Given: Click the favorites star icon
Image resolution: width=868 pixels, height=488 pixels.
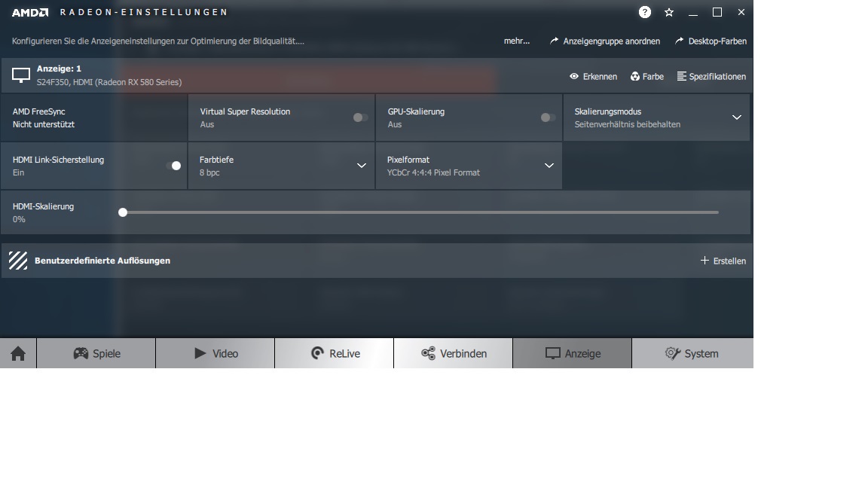Looking at the screenshot, I should pyautogui.click(x=669, y=12).
